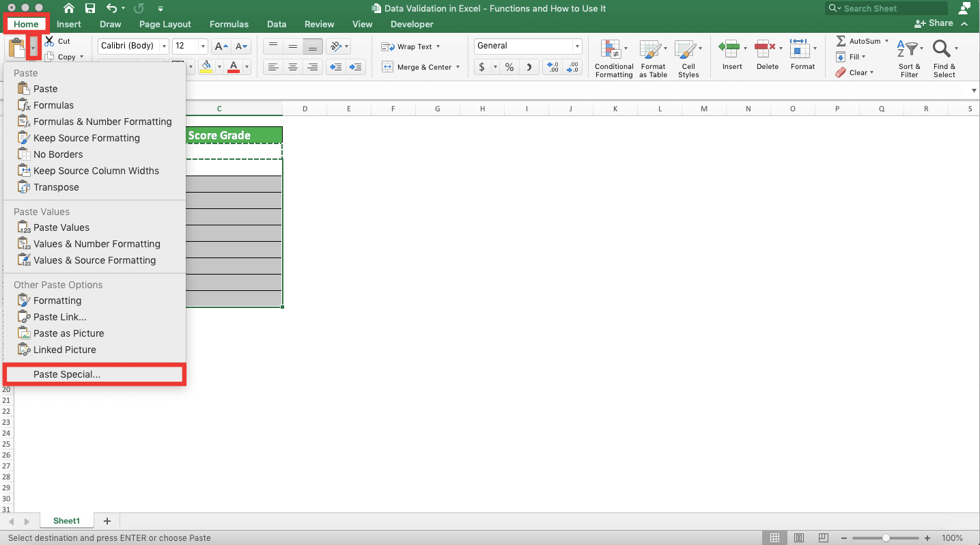Choose Paste Special... from the menu
The width and height of the screenshot is (980, 545).
pos(94,374)
